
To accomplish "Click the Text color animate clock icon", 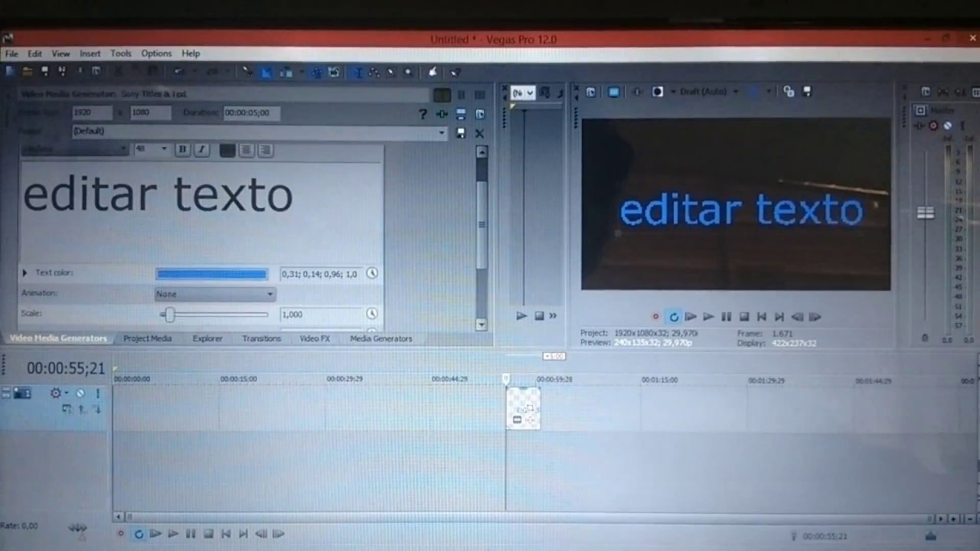I will pyautogui.click(x=372, y=273).
